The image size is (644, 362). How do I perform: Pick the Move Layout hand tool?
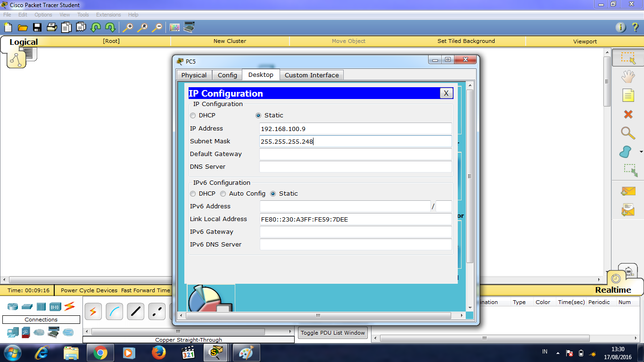[628, 76]
